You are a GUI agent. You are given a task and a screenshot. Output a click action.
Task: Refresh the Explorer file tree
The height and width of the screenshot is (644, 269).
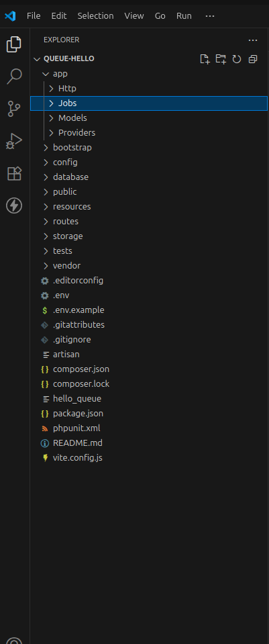pyautogui.click(x=237, y=59)
